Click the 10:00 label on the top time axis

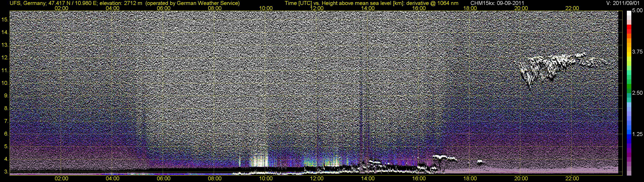tap(266, 8)
